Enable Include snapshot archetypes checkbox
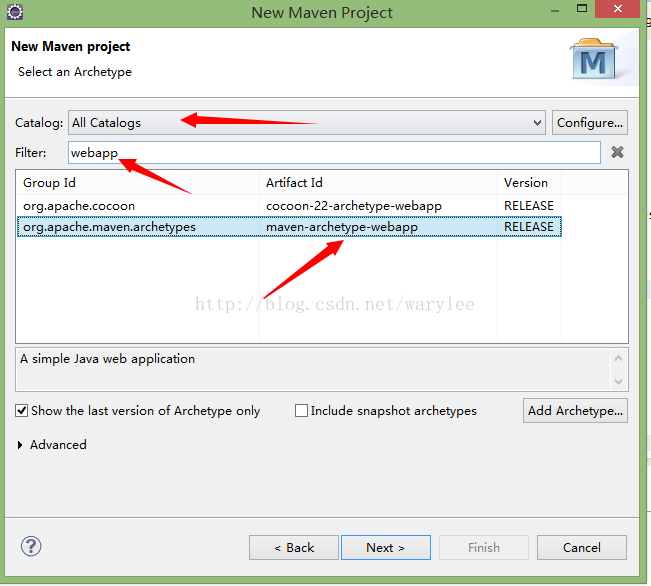This screenshot has height=586, width=651. tap(301, 411)
